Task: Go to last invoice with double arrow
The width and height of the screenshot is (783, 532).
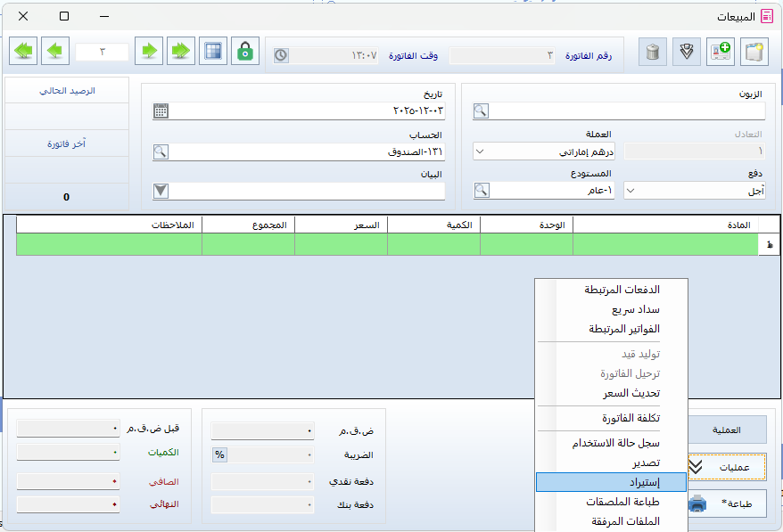Action: point(24,52)
